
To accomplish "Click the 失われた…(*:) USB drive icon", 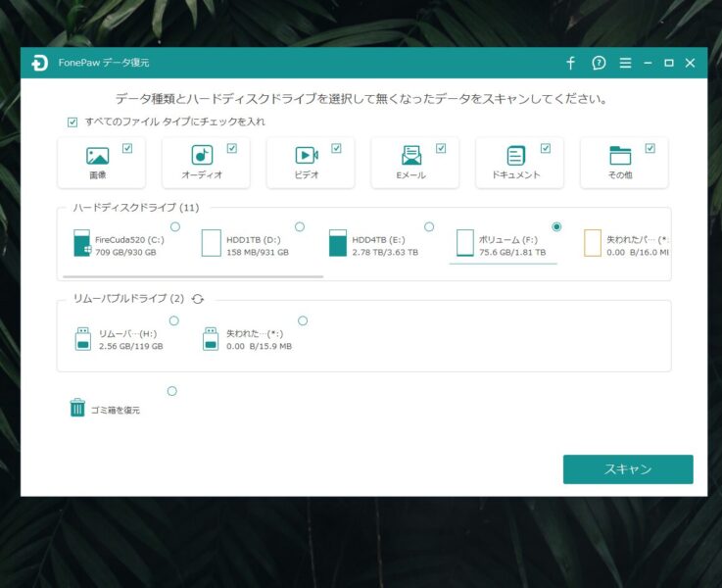I will [211, 339].
